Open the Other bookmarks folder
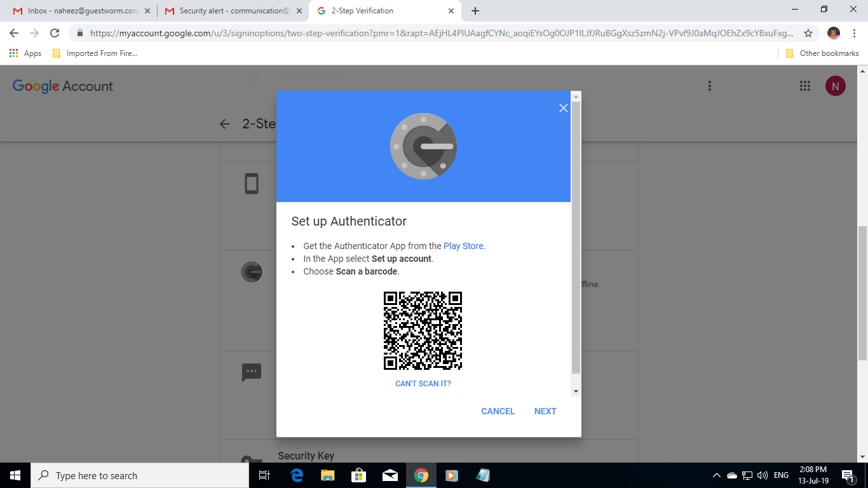This screenshot has width=868, height=488. click(822, 53)
